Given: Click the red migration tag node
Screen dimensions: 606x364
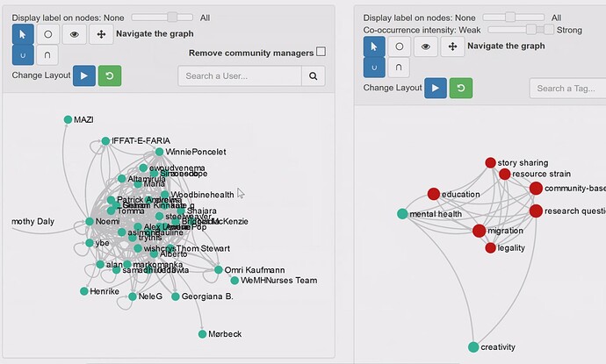Looking at the screenshot, I should click(x=479, y=231).
